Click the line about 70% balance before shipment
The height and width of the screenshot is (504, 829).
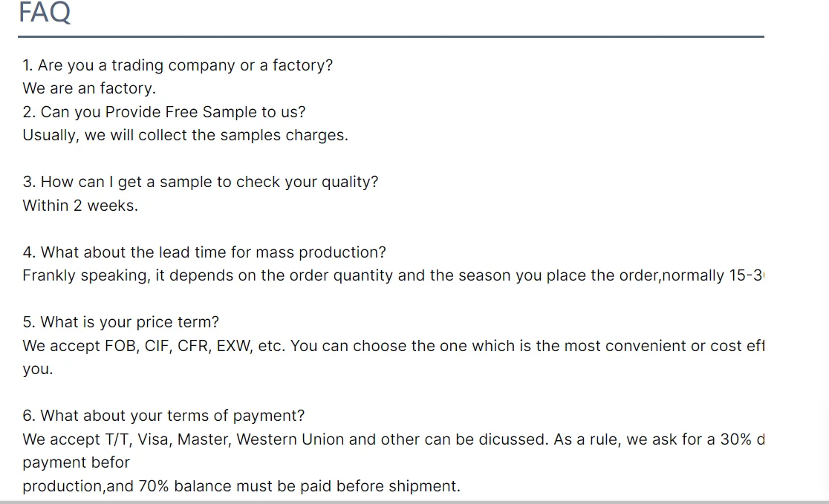pos(241,486)
